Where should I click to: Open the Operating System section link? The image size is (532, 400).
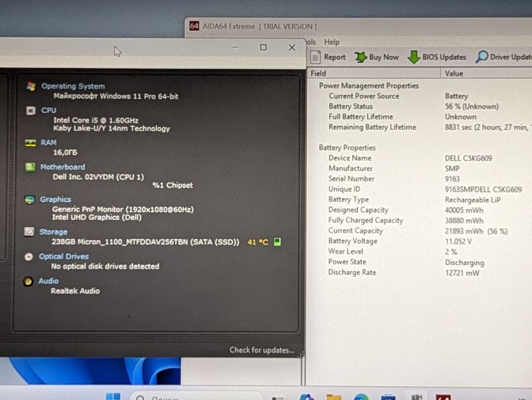click(73, 86)
